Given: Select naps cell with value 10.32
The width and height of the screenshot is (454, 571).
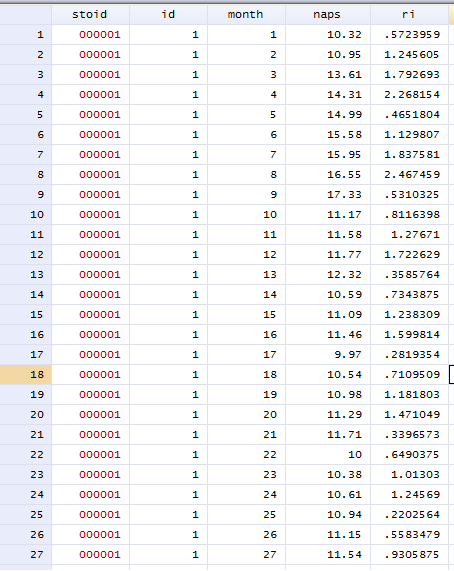Looking at the screenshot, I should tap(328, 35).
